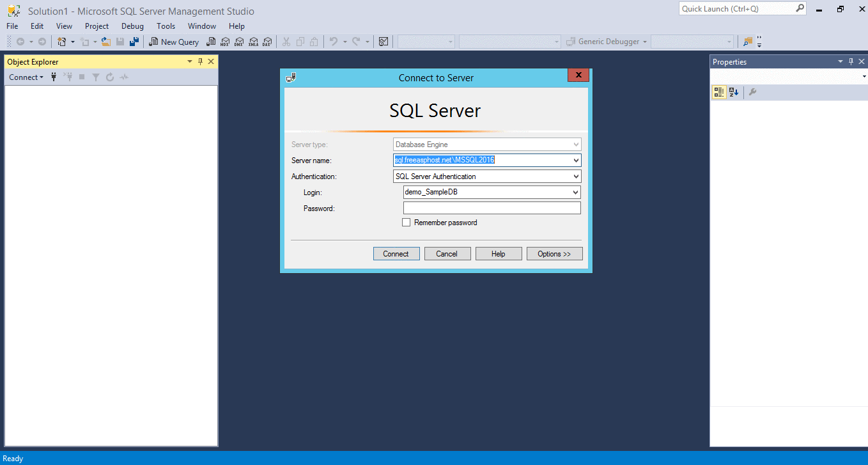
Task: Expand the Server name dropdown
Action: (x=576, y=160)
